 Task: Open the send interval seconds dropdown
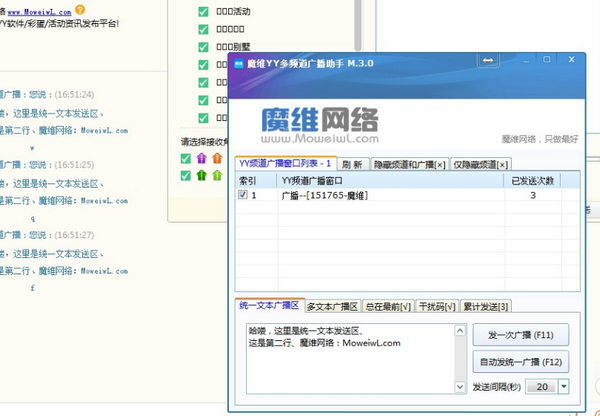(x=563, y=387)
